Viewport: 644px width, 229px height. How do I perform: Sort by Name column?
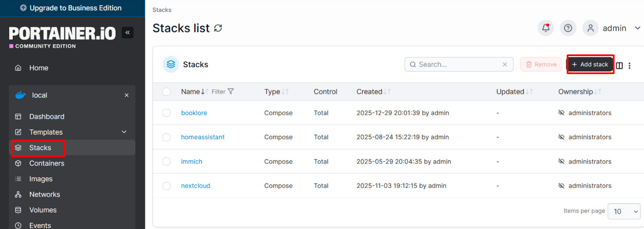click(195, 92)
